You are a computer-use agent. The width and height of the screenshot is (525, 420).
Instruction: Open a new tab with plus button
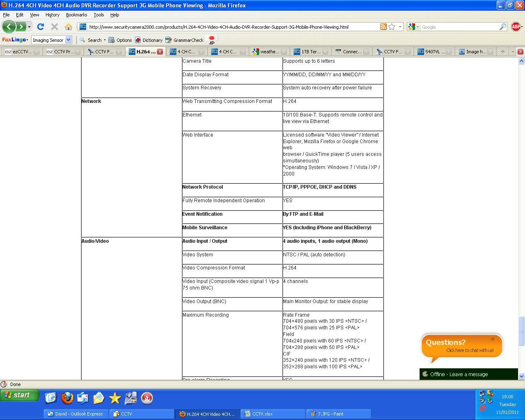pyautogui.click(x=502, y=52)
